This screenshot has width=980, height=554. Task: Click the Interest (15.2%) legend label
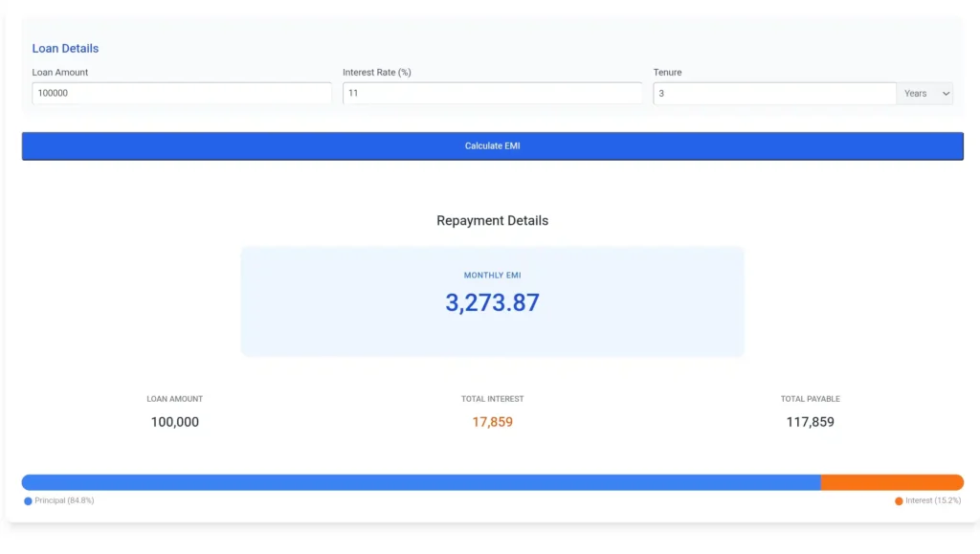pyautogui.click(x=933, y=500)
